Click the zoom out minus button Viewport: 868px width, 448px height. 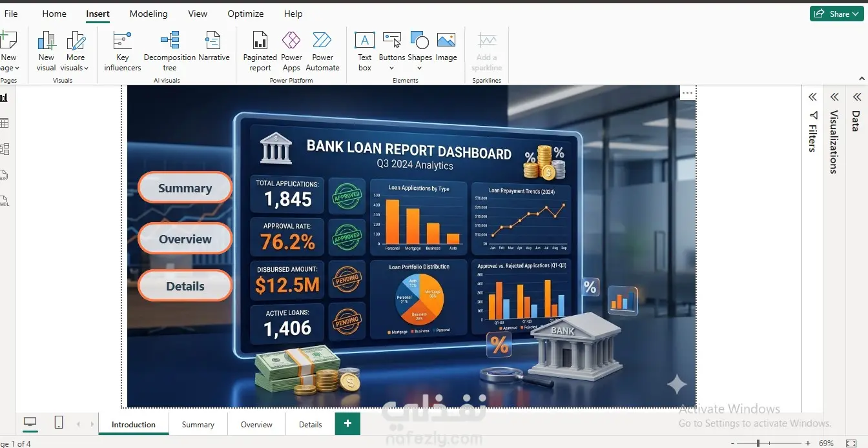click(734, 443)
